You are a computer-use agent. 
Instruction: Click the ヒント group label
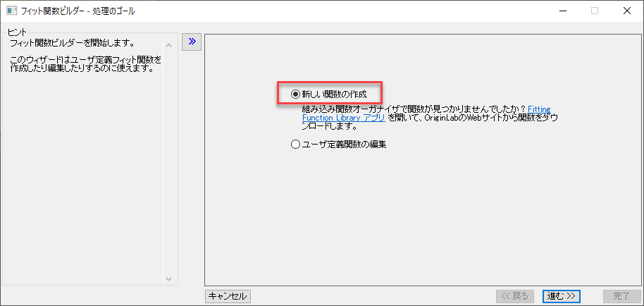click(x=17, y=32)
